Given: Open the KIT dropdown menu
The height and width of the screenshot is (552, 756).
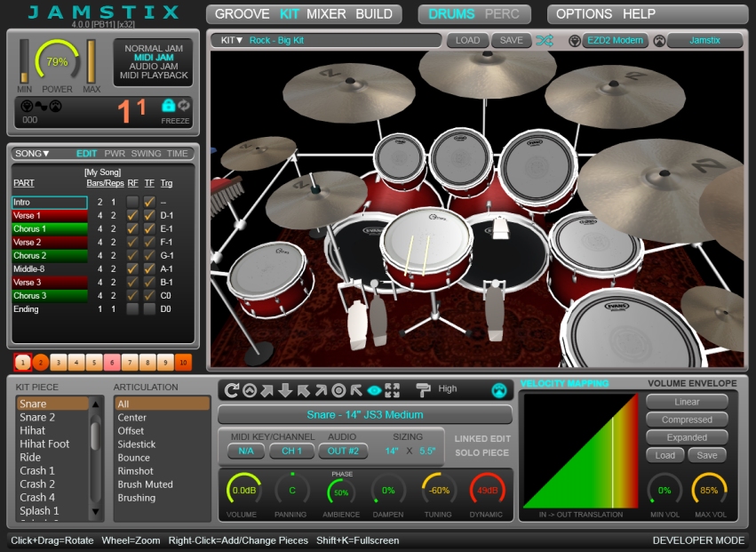Looking at the screenshot, I should tap(232, 41).
